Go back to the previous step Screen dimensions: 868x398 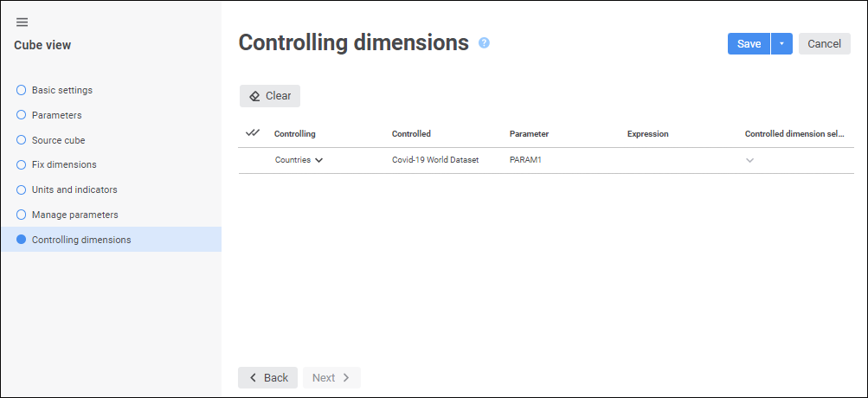point(268,378)
